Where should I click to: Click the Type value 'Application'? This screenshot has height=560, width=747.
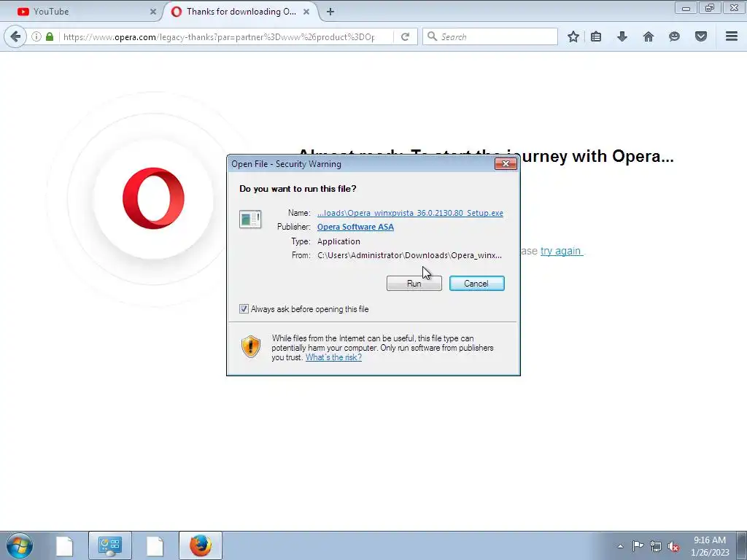click(x=338, y=241)
